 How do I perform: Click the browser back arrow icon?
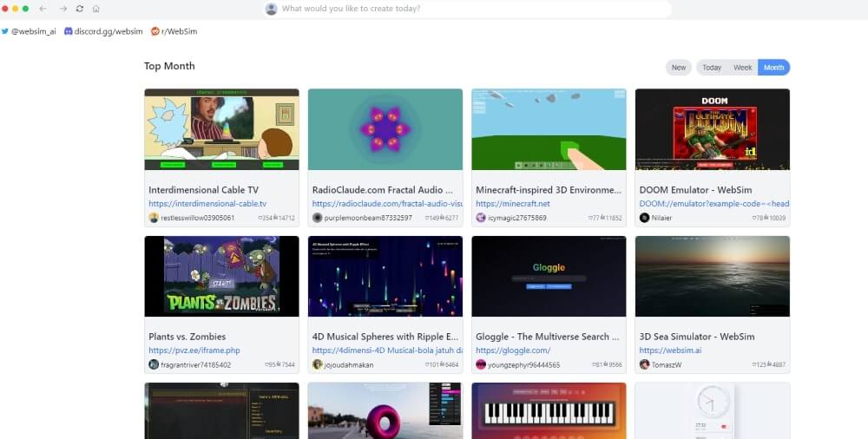pos(43,9)
